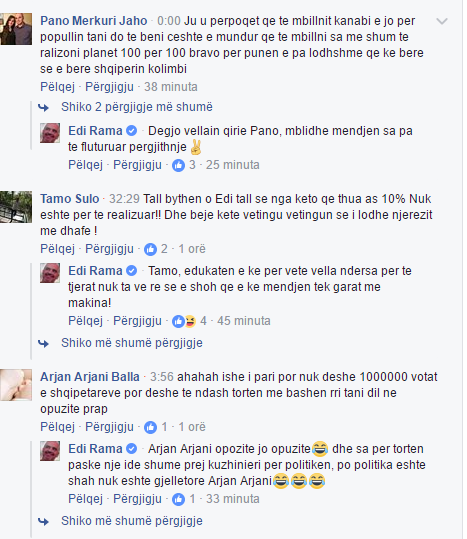Viewport: 467px width, 539px height.
Task: Expand 'Shiko më shumë përgjigje' under Arjan Balla thread
Action: 132,521
